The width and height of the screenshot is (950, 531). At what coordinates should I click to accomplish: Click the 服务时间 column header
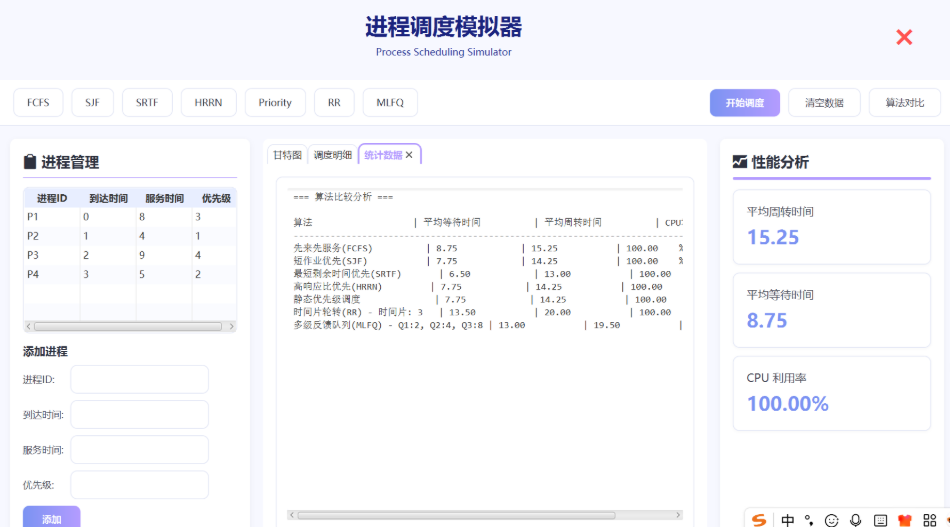click(164, 198)
